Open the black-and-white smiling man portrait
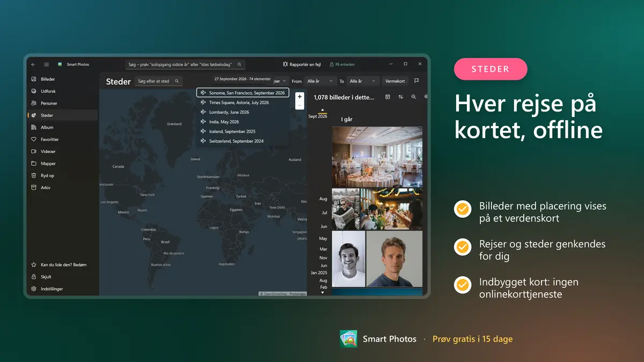This screenshot has height=362, width=644. (348, 259)
